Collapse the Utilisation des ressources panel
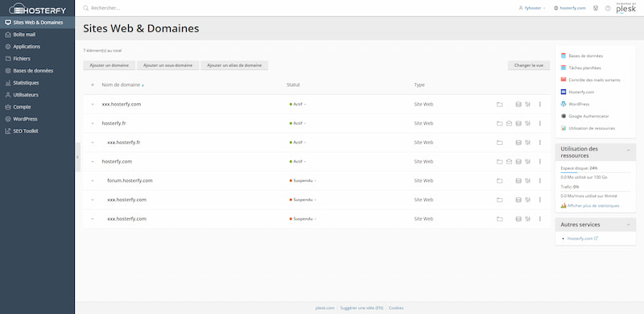The height and width of the screenshot is (314, 644). click(629, 151)
